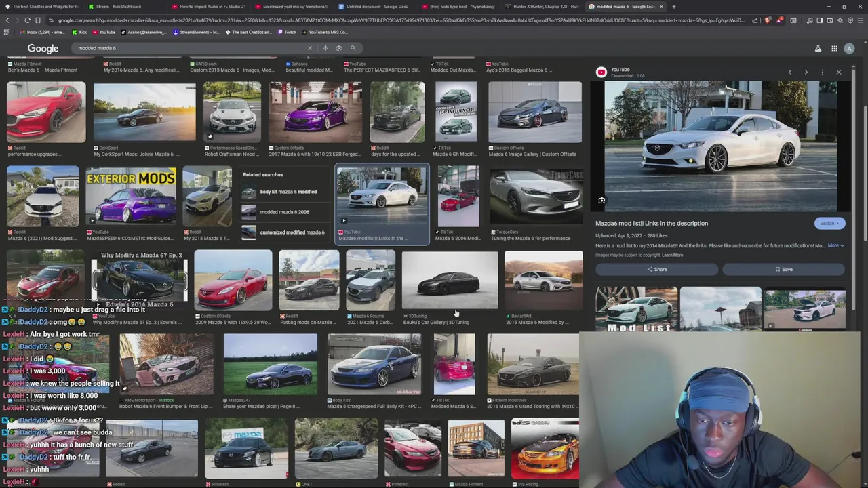Click the Google logo
868x488 pixels.
(x=43, y=48)
